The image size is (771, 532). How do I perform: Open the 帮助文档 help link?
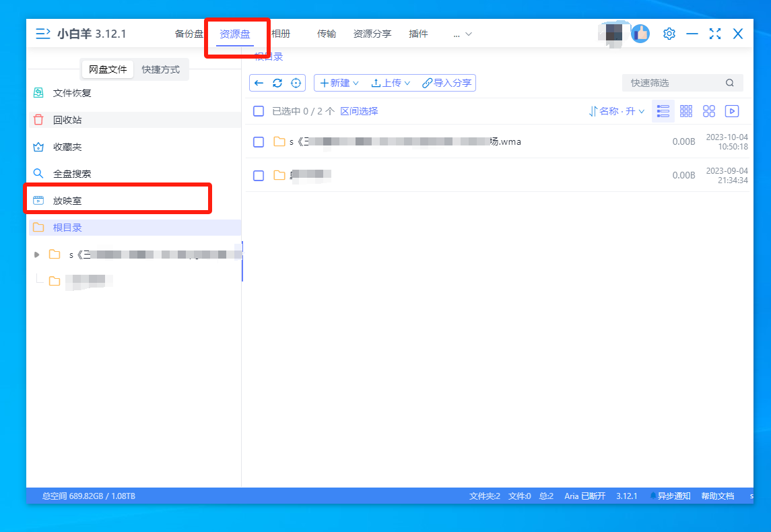[717, 496]
